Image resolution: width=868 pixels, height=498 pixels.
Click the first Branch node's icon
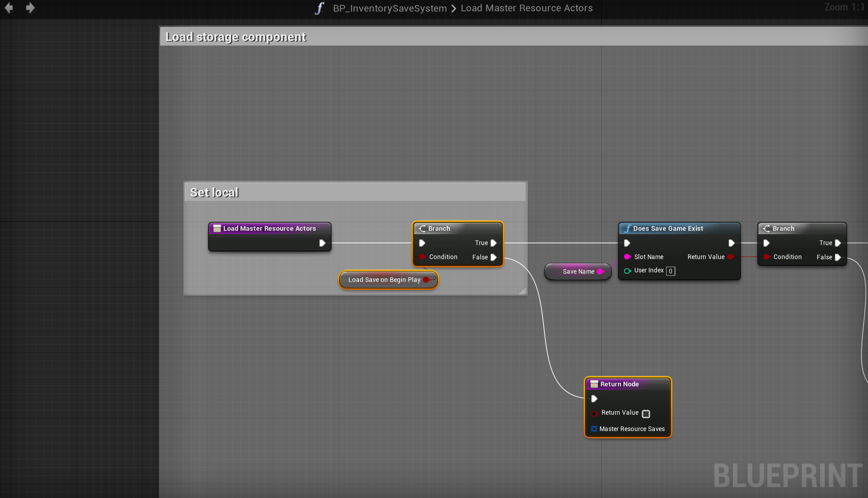pyautogui.click(x=422, y=228)
